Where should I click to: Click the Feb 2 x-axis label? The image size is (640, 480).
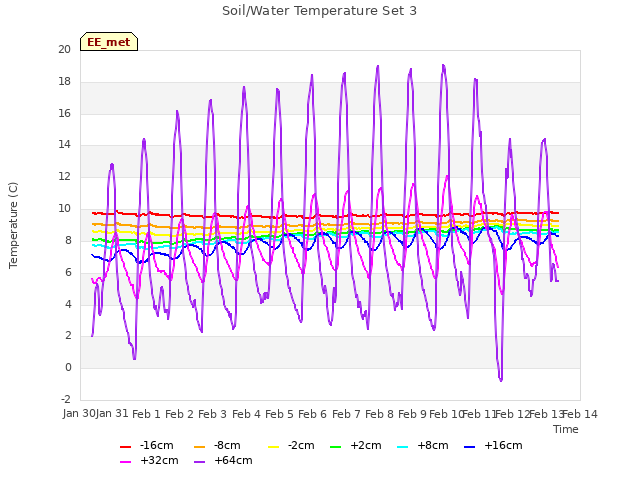click(x=179, y=414)
